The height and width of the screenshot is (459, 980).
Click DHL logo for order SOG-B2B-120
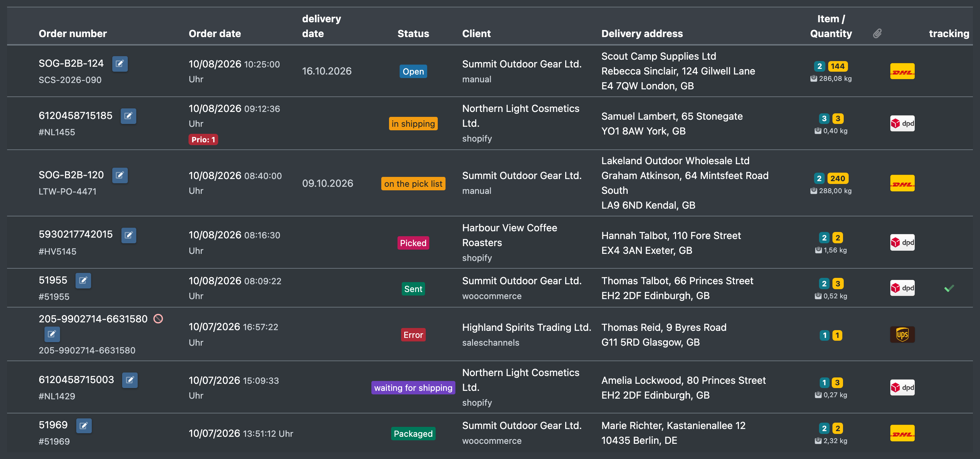click(x=902, y=183)
